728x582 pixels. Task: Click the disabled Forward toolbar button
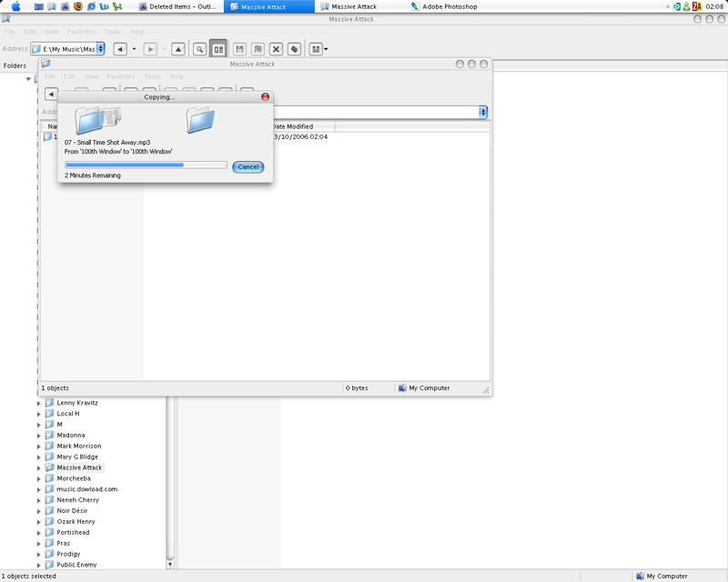click(x=150, y=49)
